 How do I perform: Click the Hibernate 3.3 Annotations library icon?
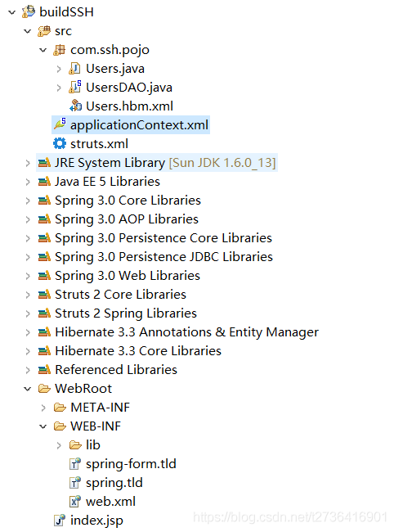point(44,332)
